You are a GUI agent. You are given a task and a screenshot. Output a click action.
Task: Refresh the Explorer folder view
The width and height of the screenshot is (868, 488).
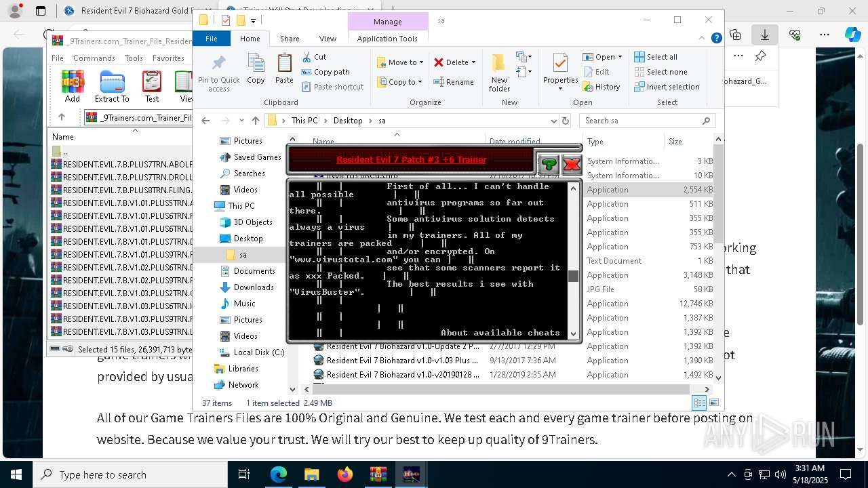[x=566, y=121]
